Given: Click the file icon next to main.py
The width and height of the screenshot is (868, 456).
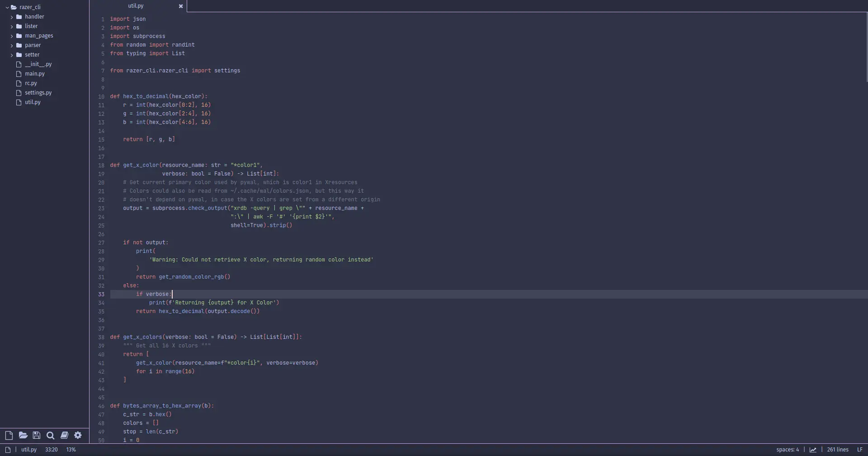Looking at the screenshot, I should coord(19,73).
